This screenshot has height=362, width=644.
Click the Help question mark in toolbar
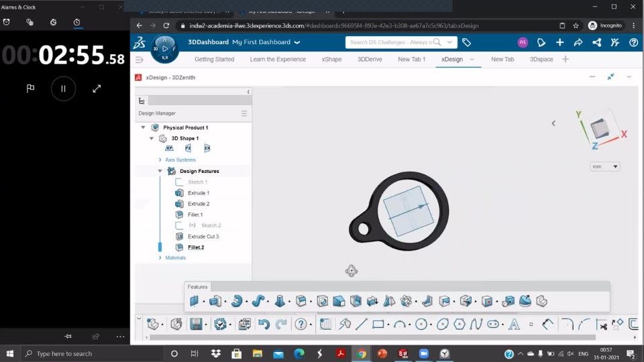click(x=301, y=324)
